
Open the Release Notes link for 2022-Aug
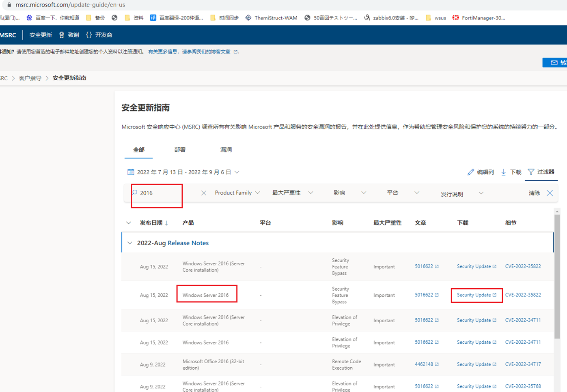[x=188, y=243]
